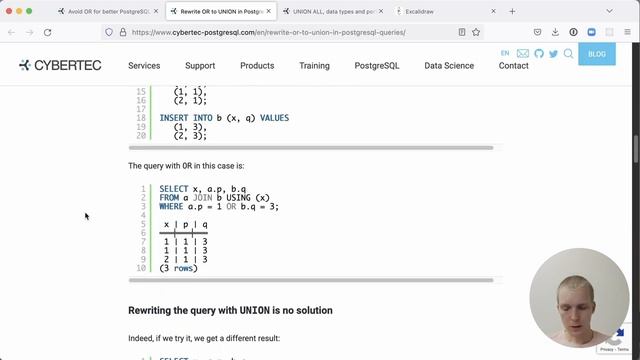The image size is (640, 360).
Task: Click the "SELECT x, a.p, b.q" code line
Action: tap(203, 189)
